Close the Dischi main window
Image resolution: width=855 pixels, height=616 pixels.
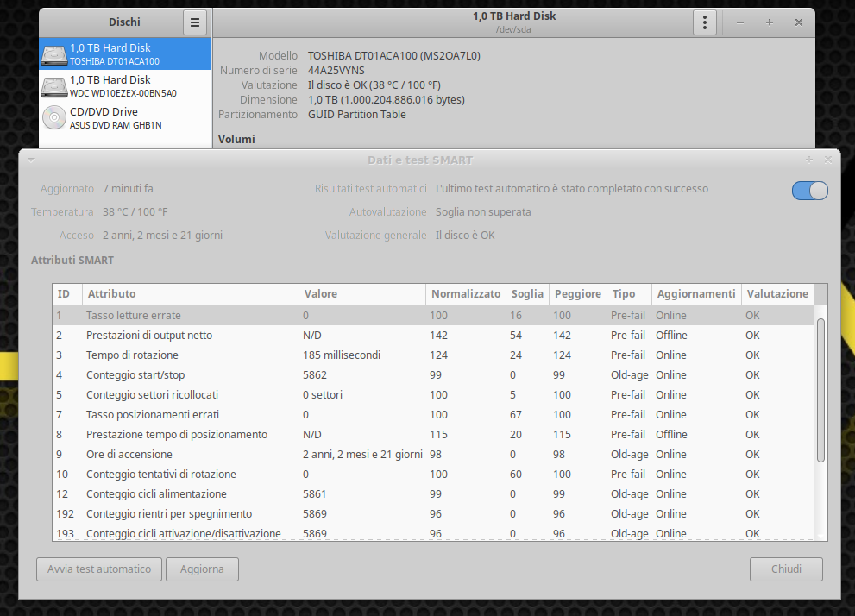799,22
